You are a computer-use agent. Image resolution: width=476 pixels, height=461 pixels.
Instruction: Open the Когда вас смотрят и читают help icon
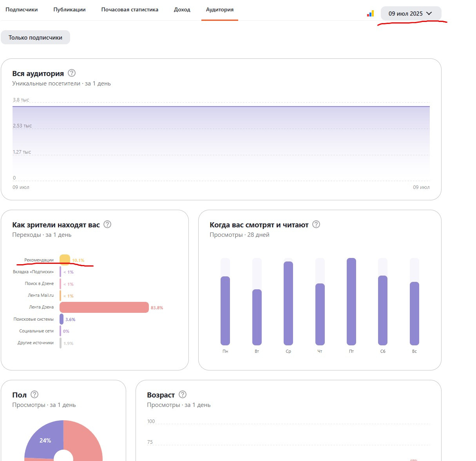point(316,224)
